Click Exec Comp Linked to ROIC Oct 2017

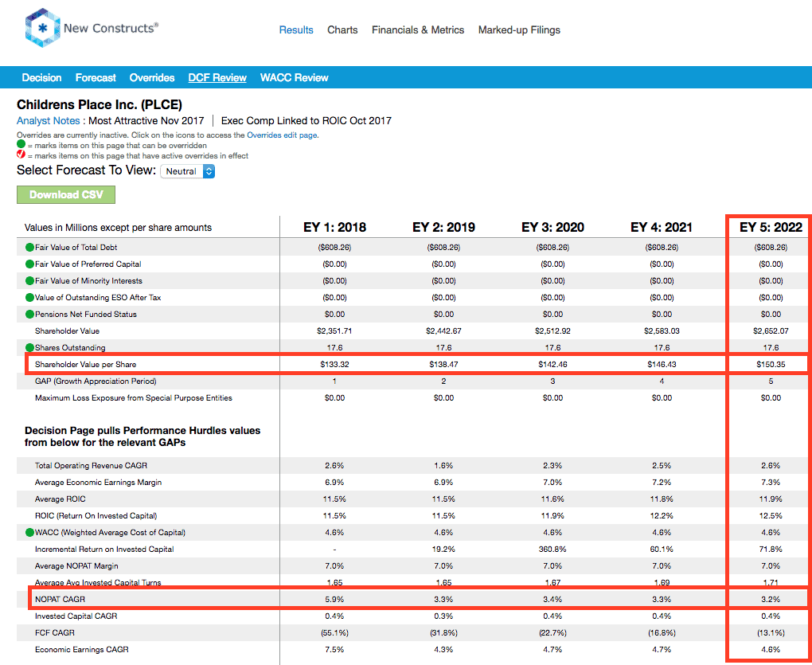tap(306, 121)
